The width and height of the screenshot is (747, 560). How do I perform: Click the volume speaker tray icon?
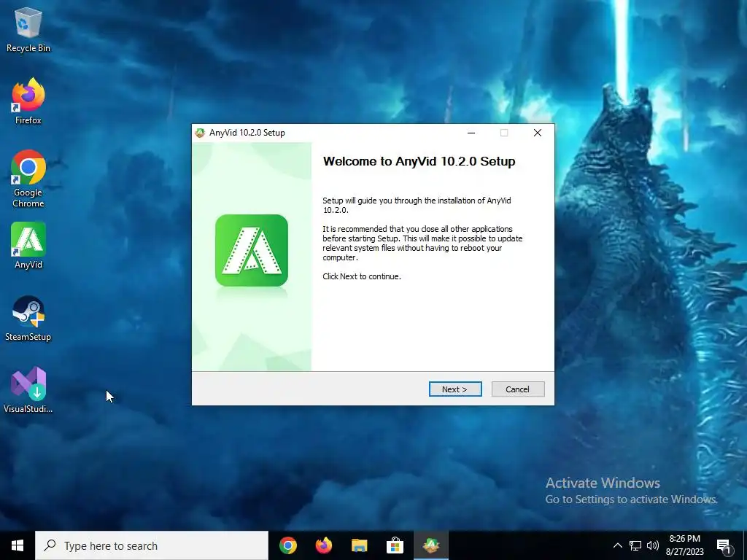[653, 545]
